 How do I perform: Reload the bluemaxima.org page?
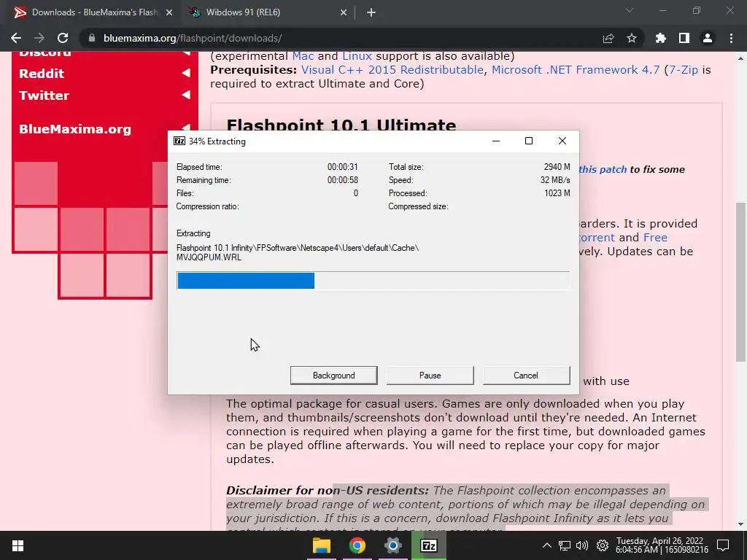pos(63,38)
